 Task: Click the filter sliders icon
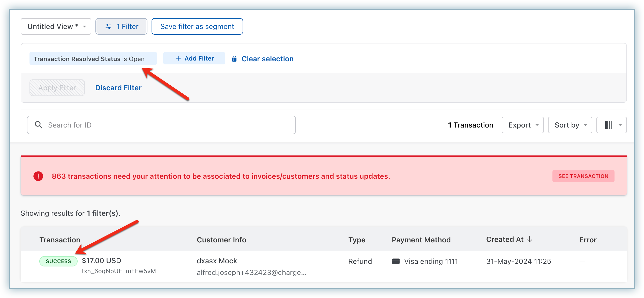click(x=108, y=26)
